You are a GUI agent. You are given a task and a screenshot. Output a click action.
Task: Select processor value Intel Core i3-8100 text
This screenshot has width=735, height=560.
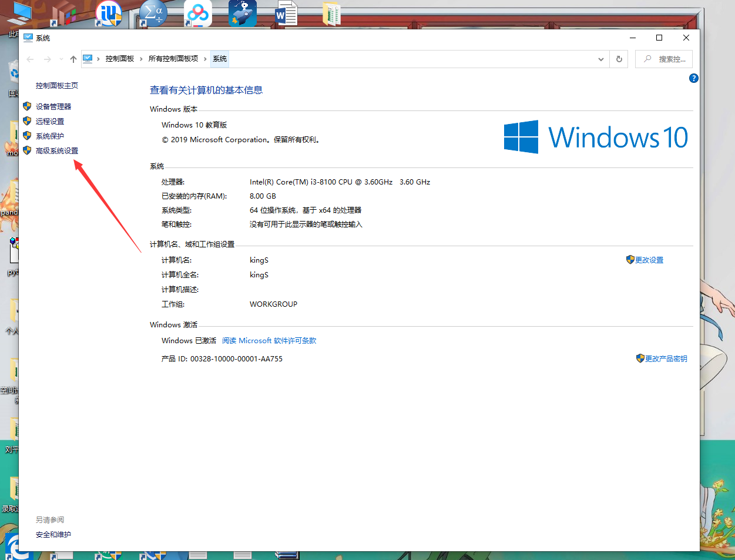click(340, 182)
